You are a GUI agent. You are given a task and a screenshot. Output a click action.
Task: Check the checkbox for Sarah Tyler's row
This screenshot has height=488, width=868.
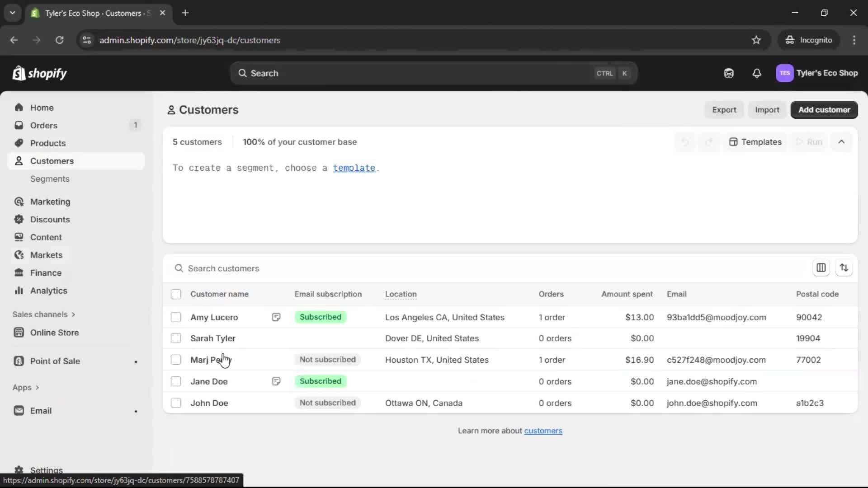tap(176, 338)
